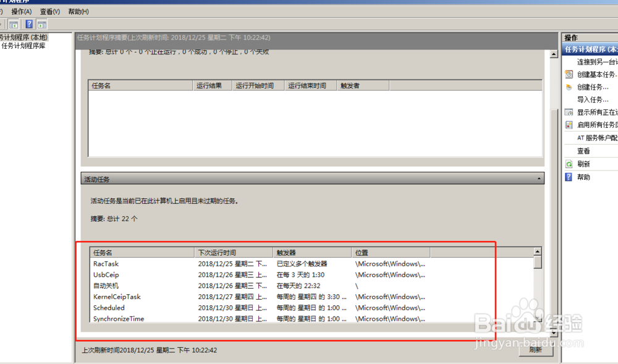This screenshot has width=618, height=364.
Task: Click the 创建基本任务 clock icon
Action: pyautogui.click(x=569, y=74)
